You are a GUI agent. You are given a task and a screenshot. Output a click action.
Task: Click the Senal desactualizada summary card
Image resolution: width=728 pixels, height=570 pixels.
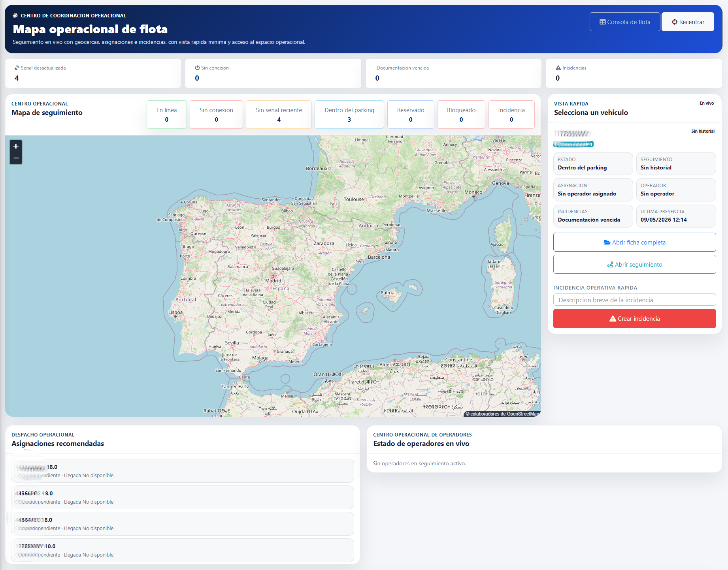[x=93, y=73]
